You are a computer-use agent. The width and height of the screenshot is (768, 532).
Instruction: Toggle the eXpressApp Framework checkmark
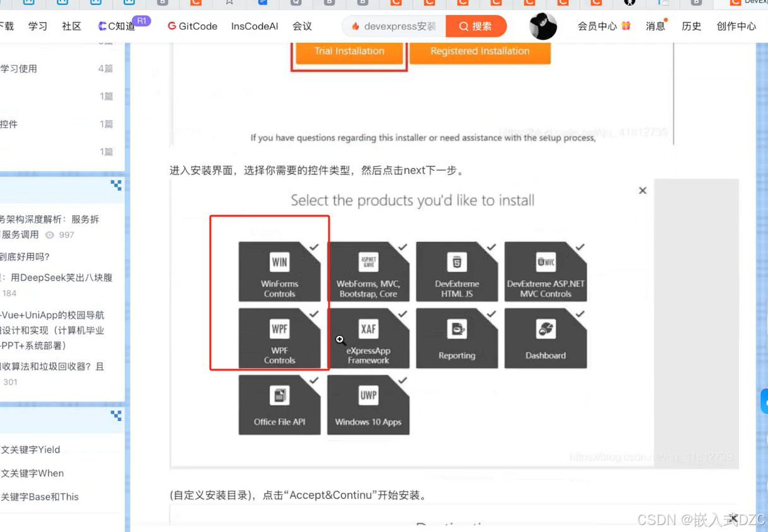tap(402, 314)
